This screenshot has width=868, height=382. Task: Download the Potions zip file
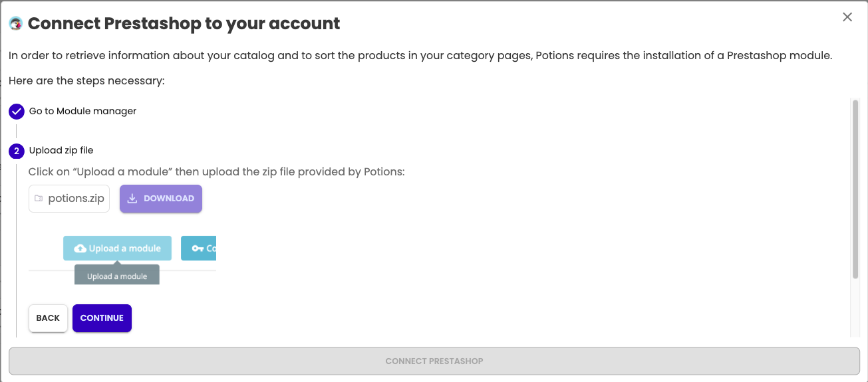tap(161, 199)
